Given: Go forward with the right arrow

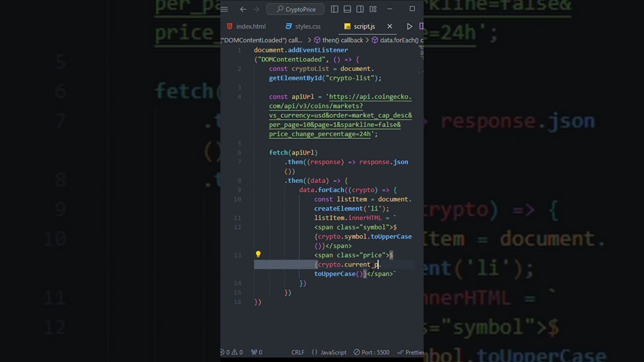Looking at the screenshot, I should [x=256, y=9].
